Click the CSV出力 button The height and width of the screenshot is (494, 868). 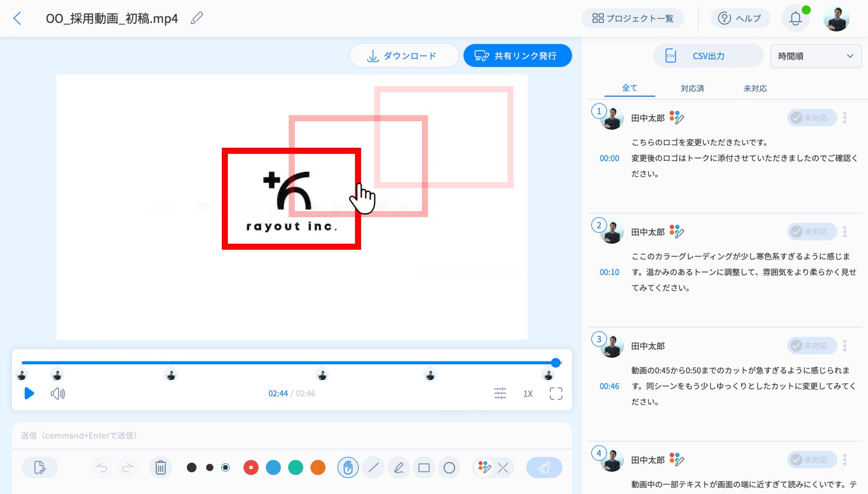709,56
